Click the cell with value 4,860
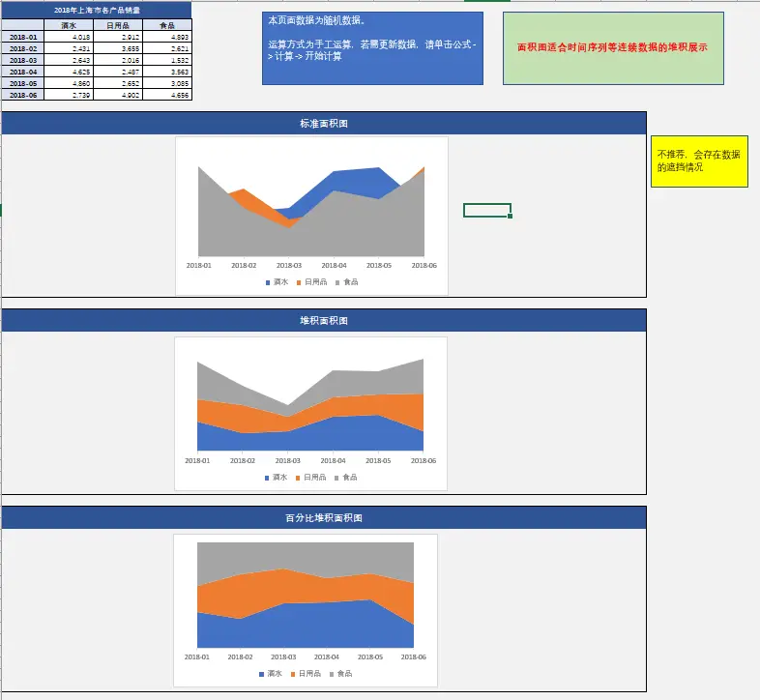Viewport: 760px width, 700px height. click(69, 83)
